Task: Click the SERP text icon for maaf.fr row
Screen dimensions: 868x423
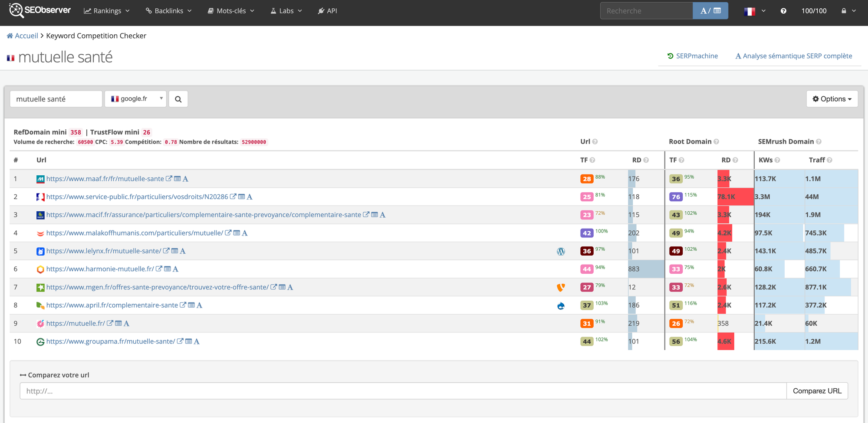Action: (178, 179)
